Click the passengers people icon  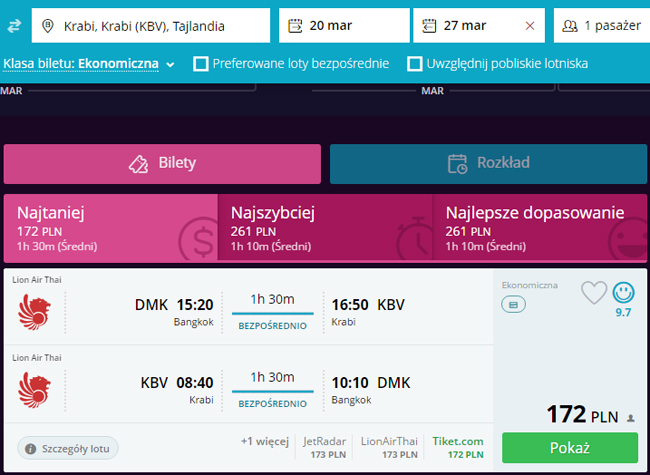point(570,26)
